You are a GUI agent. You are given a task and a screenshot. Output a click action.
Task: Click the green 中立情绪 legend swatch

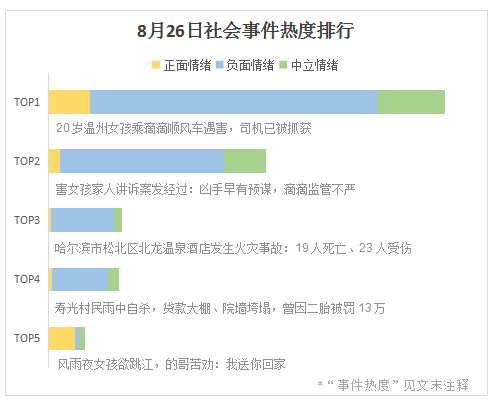point(283,65)
